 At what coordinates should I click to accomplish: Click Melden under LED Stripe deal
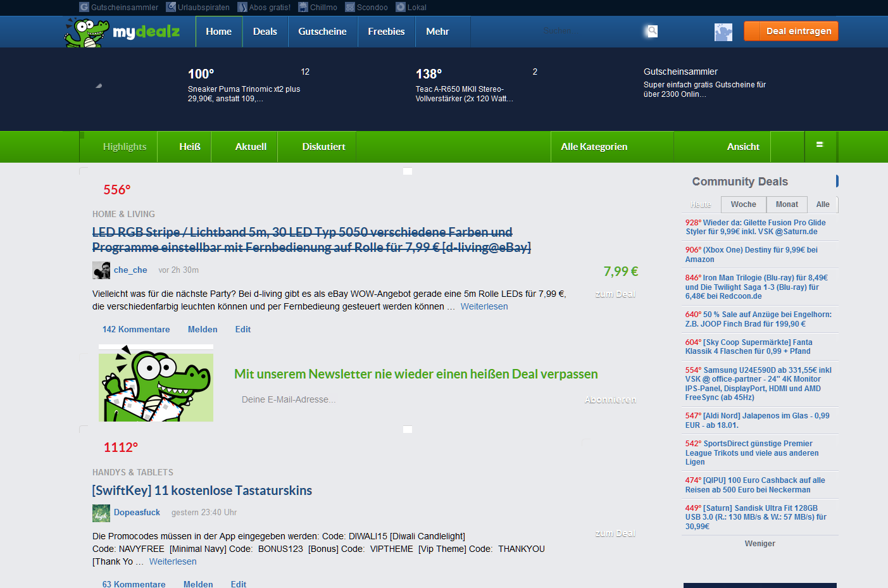coord(203,330)
